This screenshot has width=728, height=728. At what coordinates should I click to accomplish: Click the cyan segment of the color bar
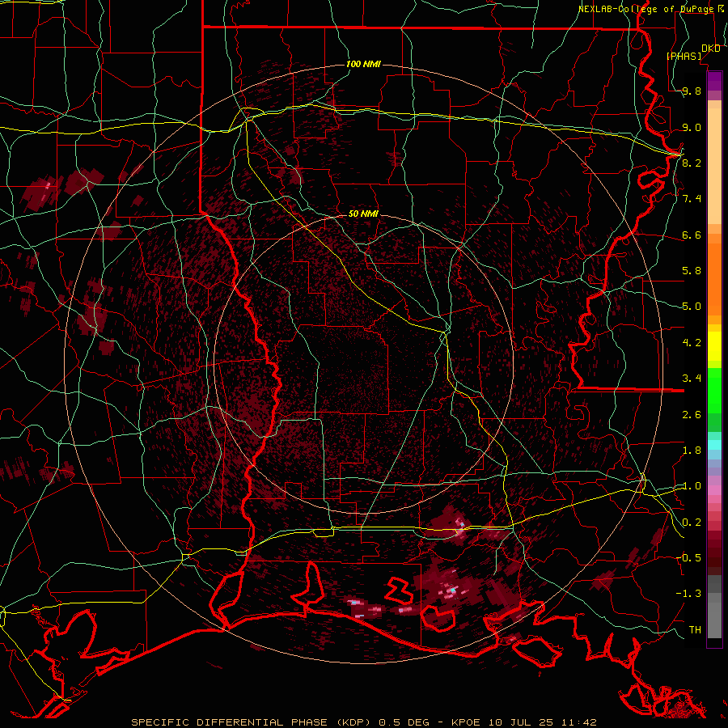714,445
